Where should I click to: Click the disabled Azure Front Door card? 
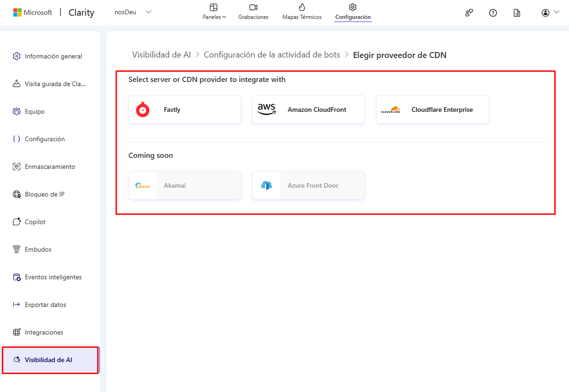[x=309, y=185]
